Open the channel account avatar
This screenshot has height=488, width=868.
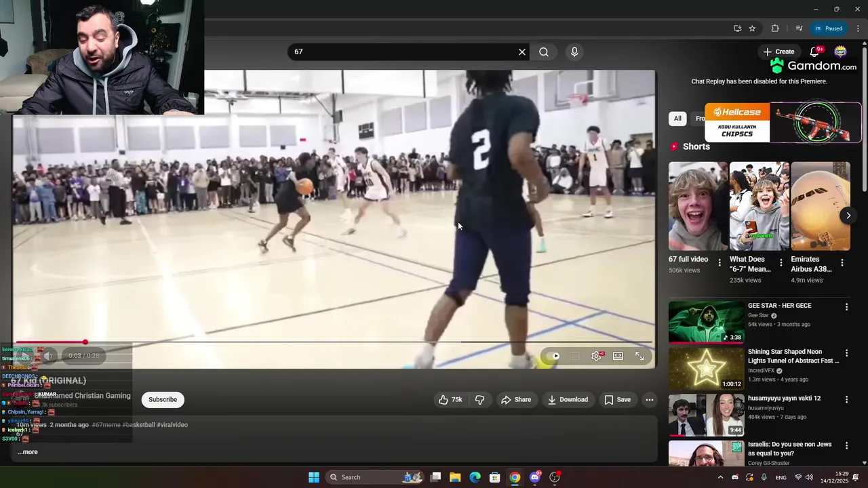840,52
